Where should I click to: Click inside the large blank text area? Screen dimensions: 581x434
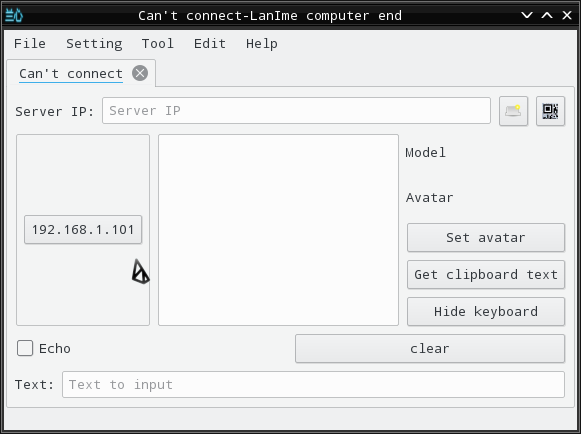pos(278,230)
